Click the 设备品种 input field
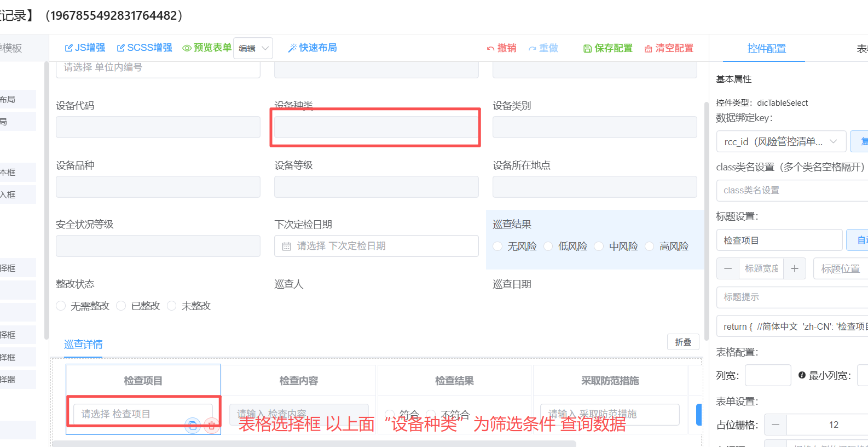The height and width of the screenshot is (447, 868). [x=158, y=187]
